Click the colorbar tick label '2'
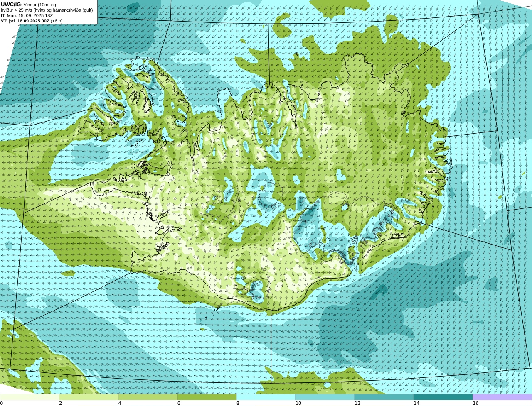 60,403
